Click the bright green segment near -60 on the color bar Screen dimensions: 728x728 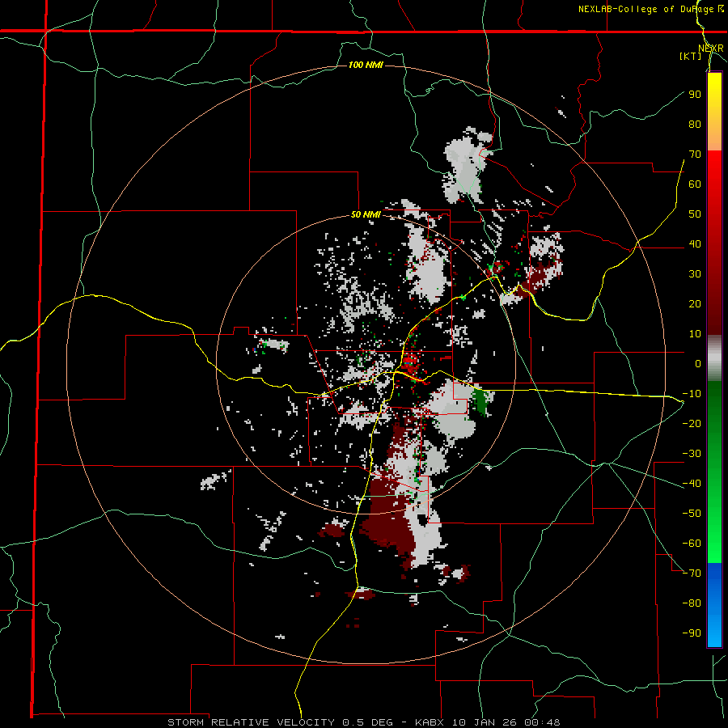coord(714,544)
